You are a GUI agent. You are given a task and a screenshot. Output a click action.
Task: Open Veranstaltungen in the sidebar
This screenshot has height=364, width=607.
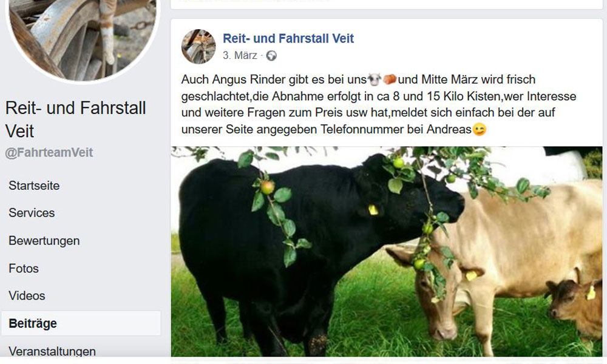[x=52, y=351]
